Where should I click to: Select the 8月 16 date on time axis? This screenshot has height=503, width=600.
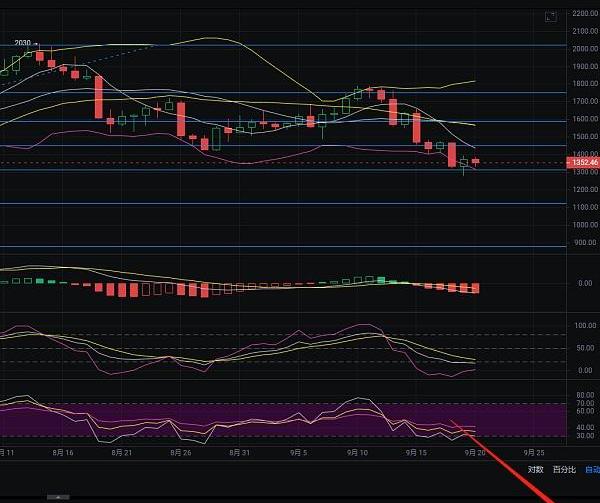[63, 452]
